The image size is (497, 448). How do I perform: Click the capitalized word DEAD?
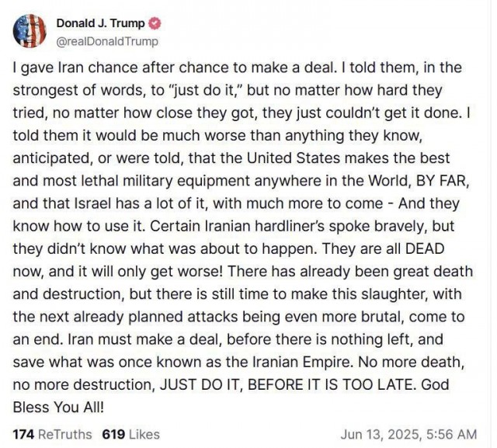tap(425, 248)
